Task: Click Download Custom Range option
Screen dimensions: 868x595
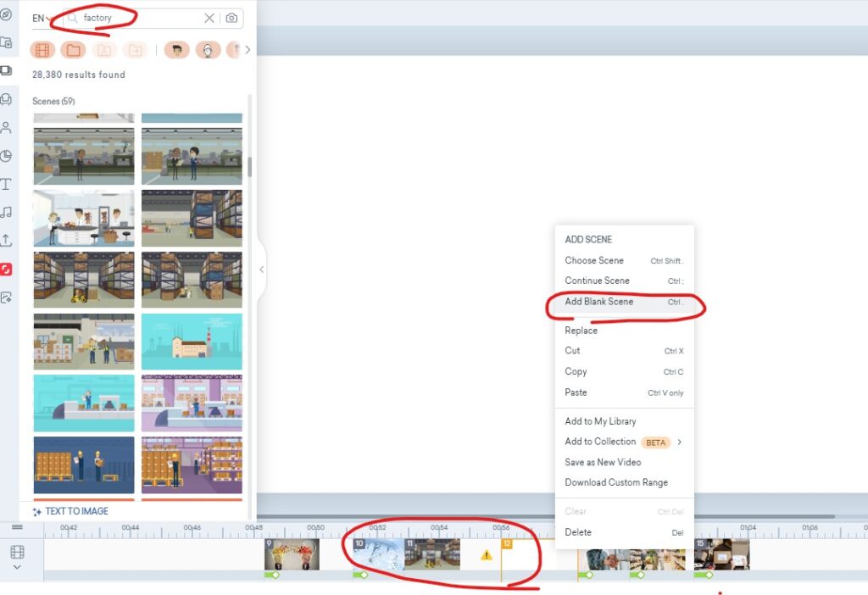Action: pos(616,482)
